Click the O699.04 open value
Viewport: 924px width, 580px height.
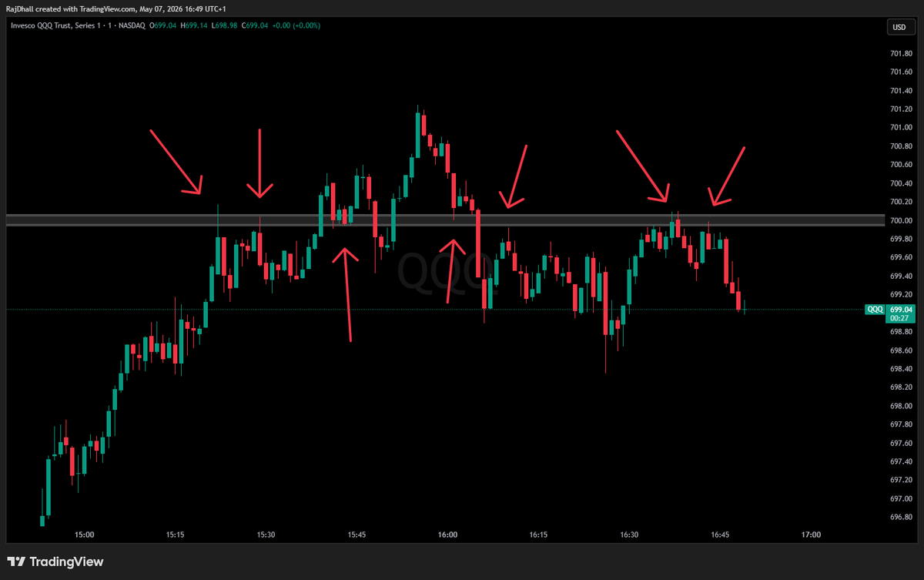(x=161, y=27)
